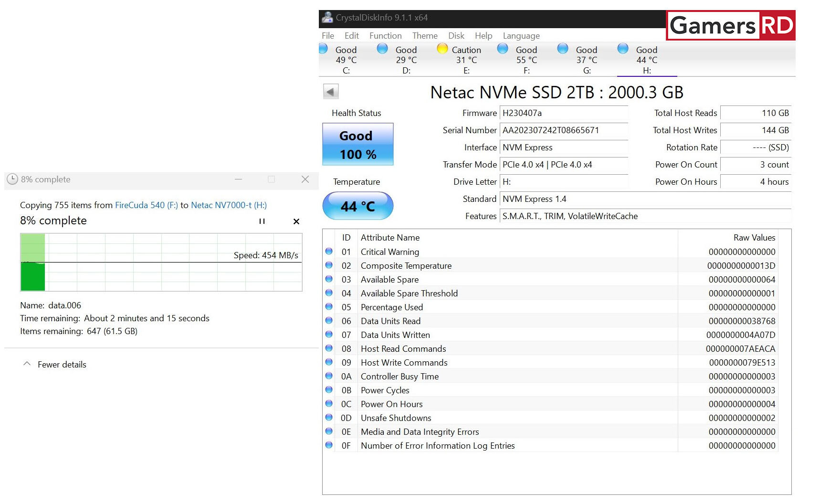The image size is (820, 504).
Task: Click the Attribute Name column header
Action: click(390, 238)
